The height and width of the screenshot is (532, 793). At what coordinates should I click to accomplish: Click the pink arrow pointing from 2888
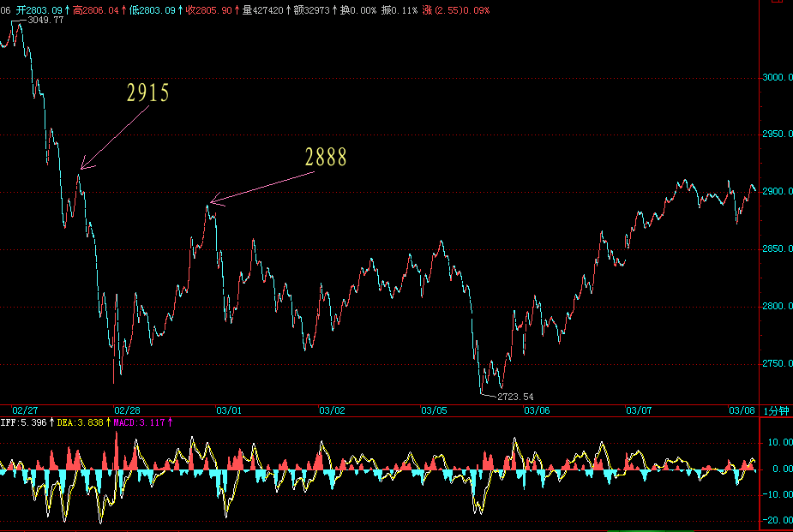click(262, 188)
